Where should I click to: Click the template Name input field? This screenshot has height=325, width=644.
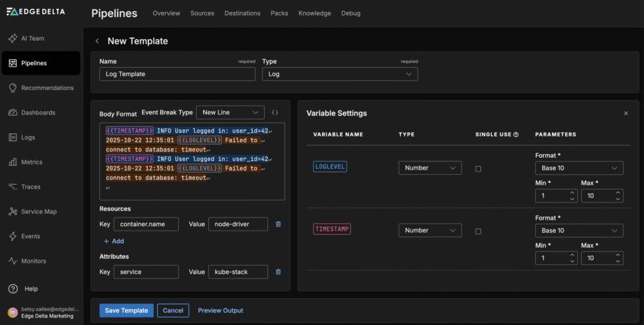(177, 74)
